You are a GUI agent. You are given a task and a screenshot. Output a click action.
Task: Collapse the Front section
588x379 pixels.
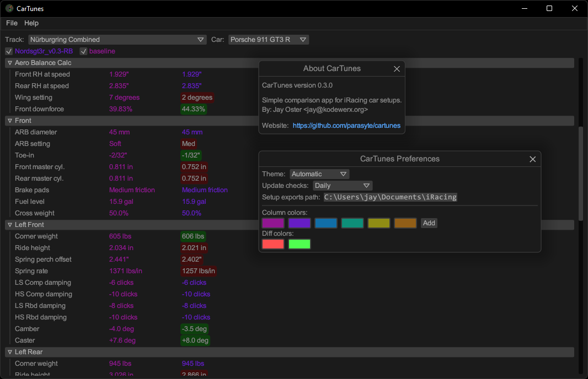point(10,121)
